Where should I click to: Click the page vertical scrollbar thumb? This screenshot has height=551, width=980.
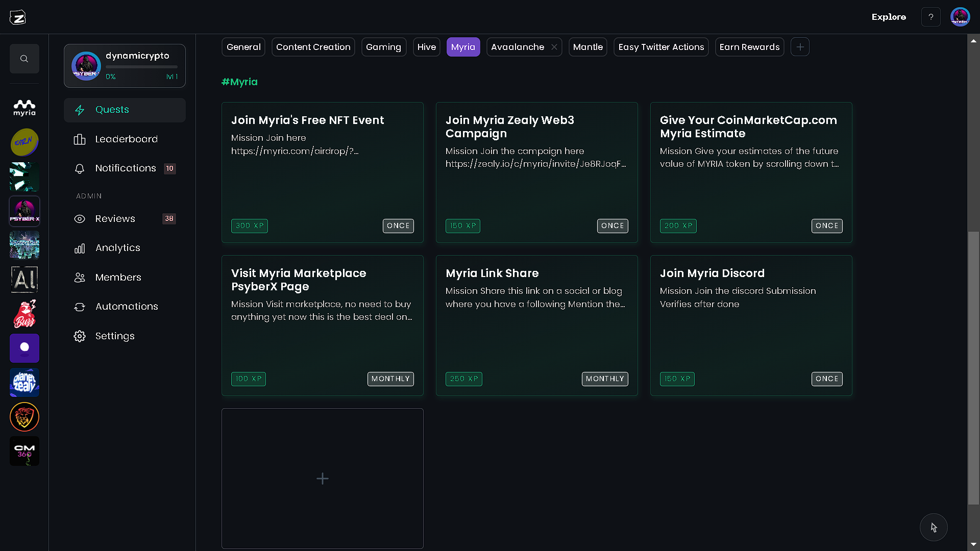974,368
